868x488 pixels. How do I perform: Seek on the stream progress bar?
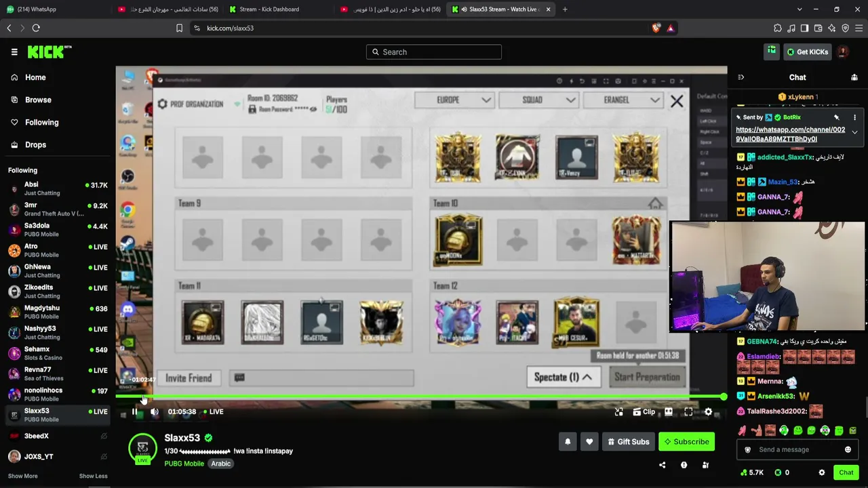421,397
